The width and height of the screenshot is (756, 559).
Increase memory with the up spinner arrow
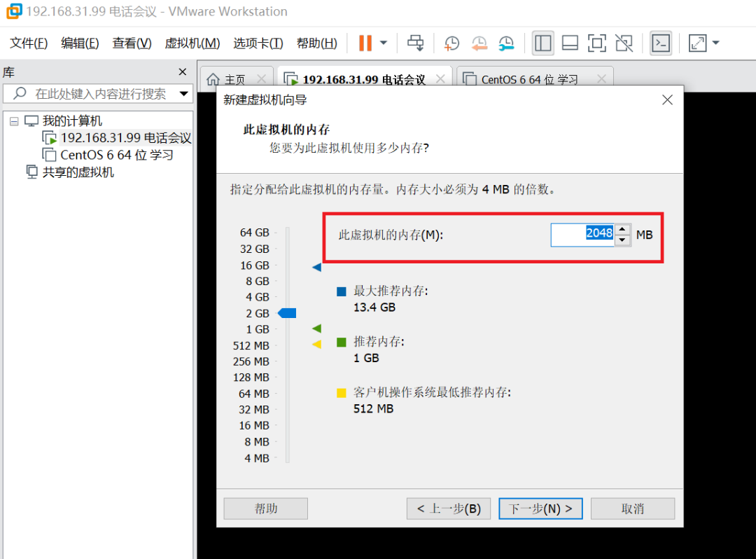pos(622,230)
